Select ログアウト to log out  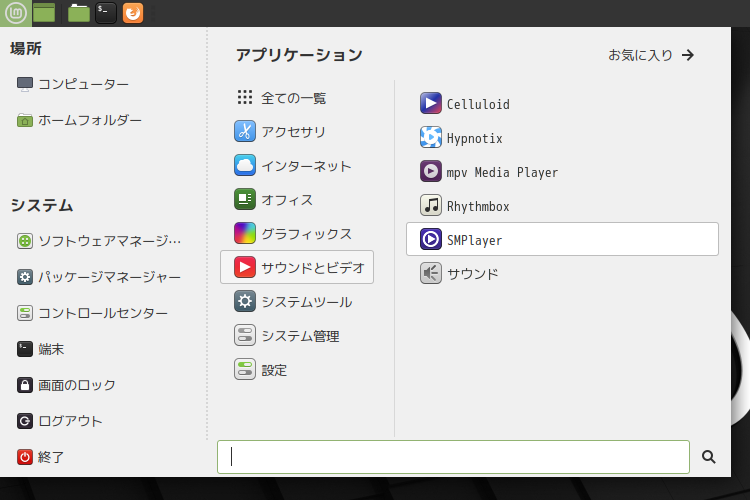point(59,421)
